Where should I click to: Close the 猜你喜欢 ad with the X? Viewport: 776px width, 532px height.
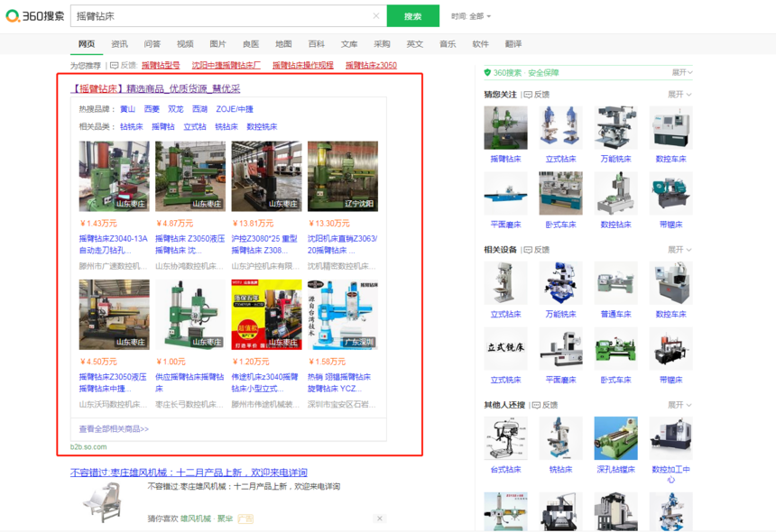pos(380,518)
